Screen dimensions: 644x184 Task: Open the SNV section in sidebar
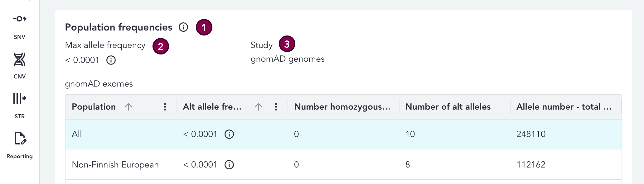[x=19, y=26]
